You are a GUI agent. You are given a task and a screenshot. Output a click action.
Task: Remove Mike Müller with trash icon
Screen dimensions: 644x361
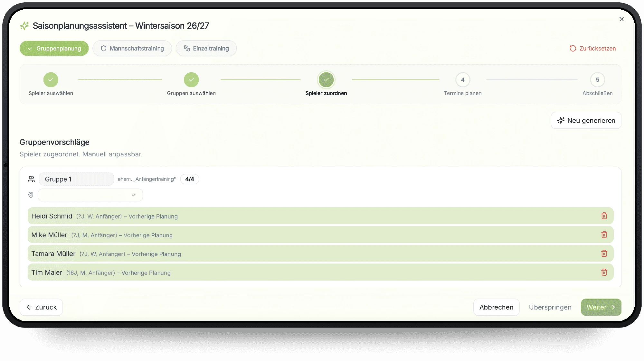[604, 235]
